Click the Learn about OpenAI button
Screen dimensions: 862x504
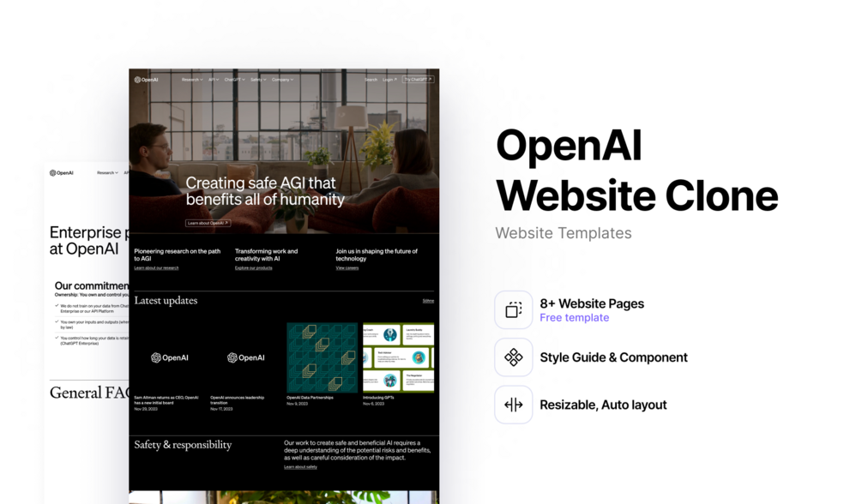208,223
